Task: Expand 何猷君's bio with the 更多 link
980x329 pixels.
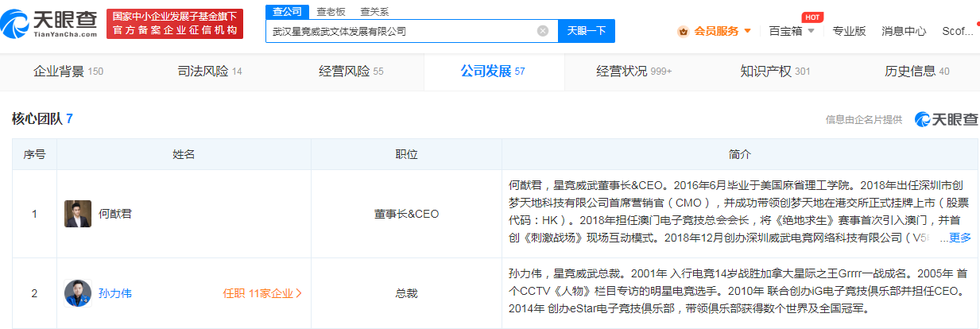Action: pos(960,238)
